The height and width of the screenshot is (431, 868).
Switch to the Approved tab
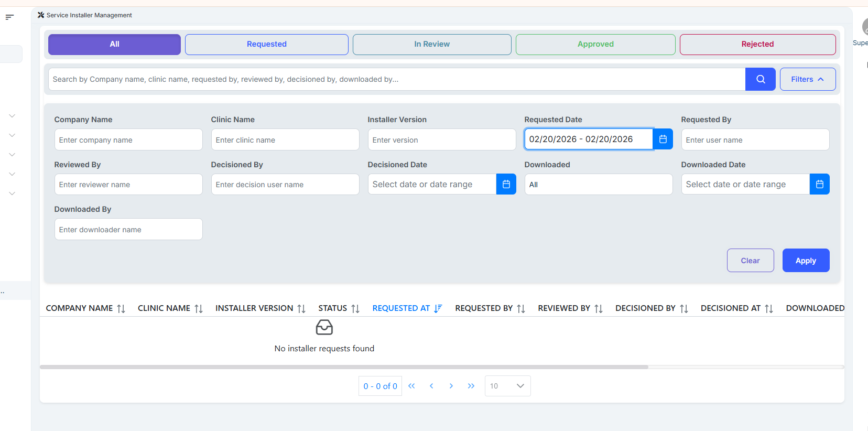(595, 45)
